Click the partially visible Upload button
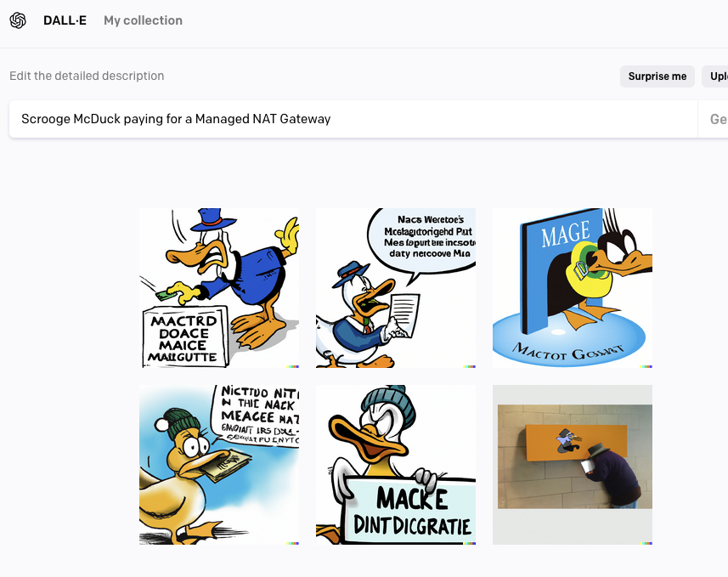This screenshot has height=577, width=728. (x=715, y=76)
